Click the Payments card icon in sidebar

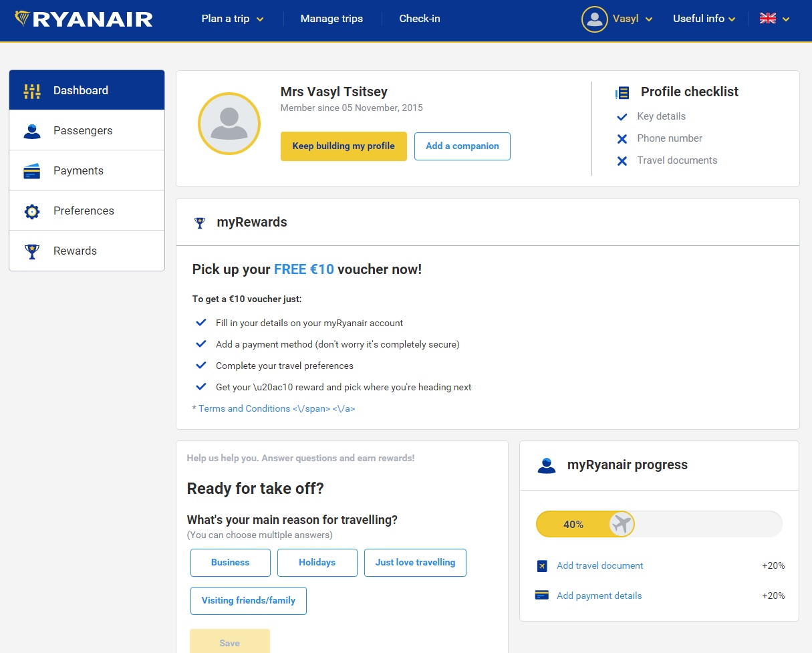click(32, 171)
